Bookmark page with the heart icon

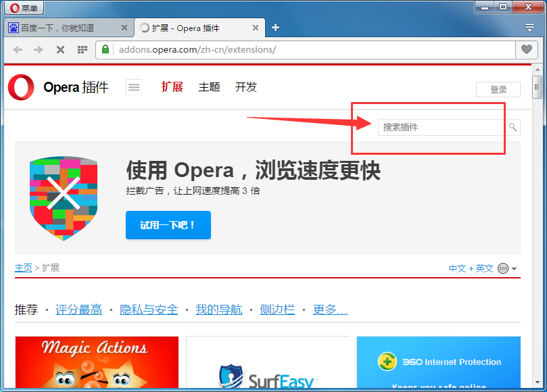point(527,49)
